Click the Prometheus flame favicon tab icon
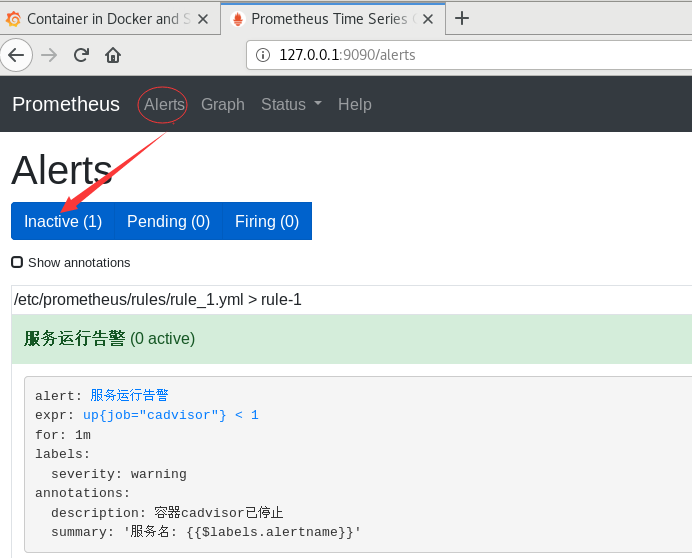 coord(238,19)
